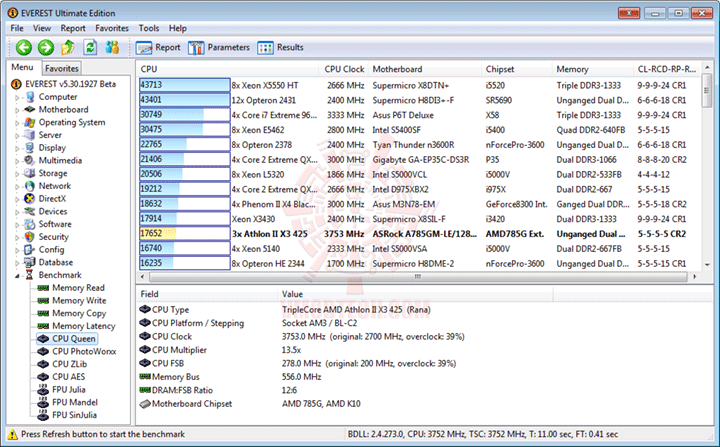This screenshot has height=447, width=720.
Task: Select the Multimedia speaker icon
Action: 30,160
